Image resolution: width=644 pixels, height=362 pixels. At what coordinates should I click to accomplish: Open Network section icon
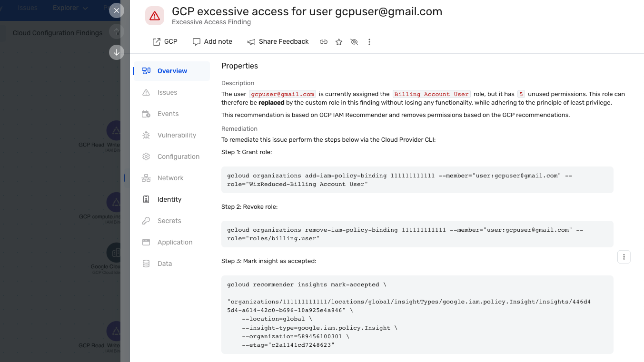(146, 178)
